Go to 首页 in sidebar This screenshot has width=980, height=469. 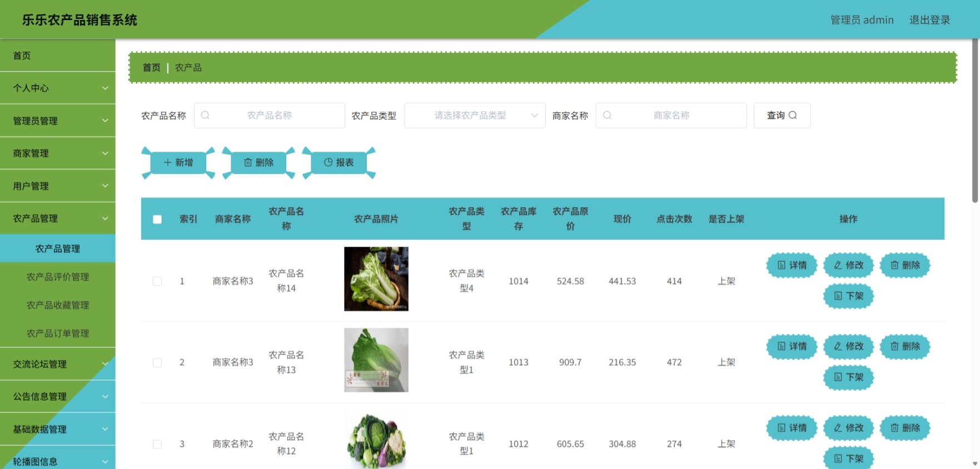click(x=58, y=55)
